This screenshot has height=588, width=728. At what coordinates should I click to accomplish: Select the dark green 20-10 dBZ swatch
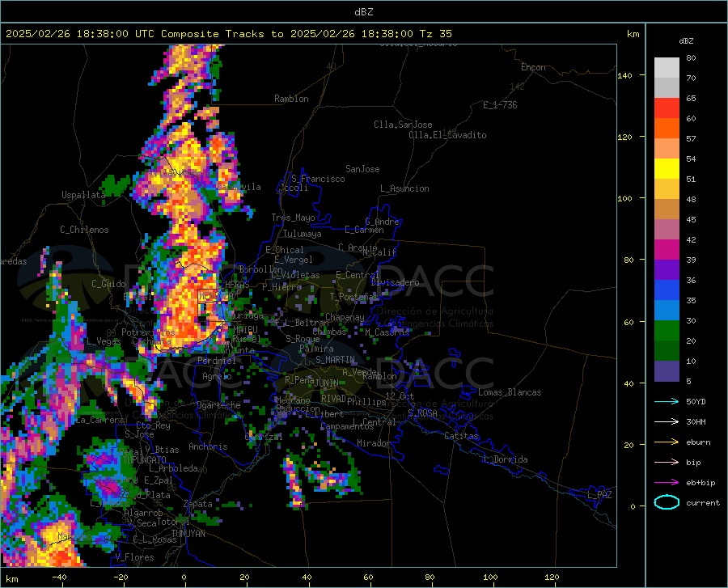pyautogui.click(x=667, y=351)
